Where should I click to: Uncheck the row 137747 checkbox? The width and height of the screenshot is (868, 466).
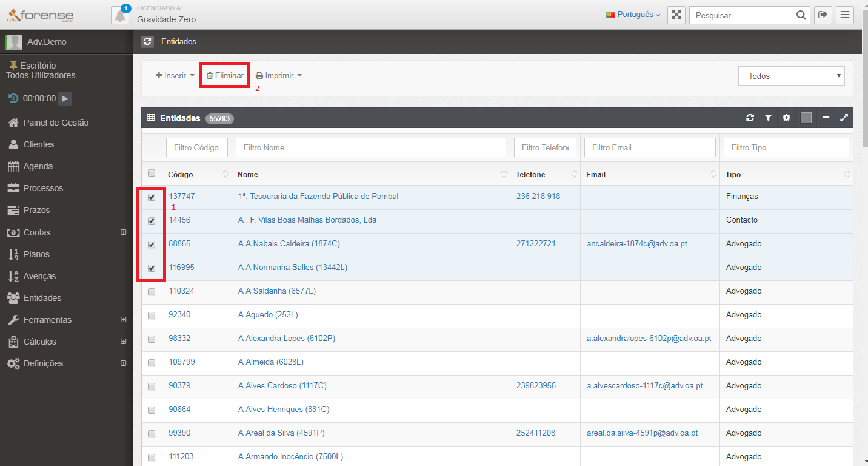coord(152,197)
